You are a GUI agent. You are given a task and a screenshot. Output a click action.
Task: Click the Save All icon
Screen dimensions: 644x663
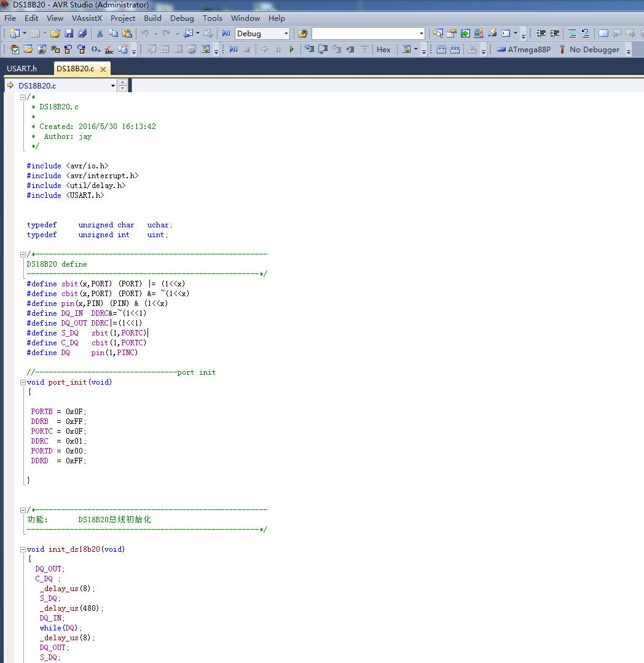[x=82, y=33]
